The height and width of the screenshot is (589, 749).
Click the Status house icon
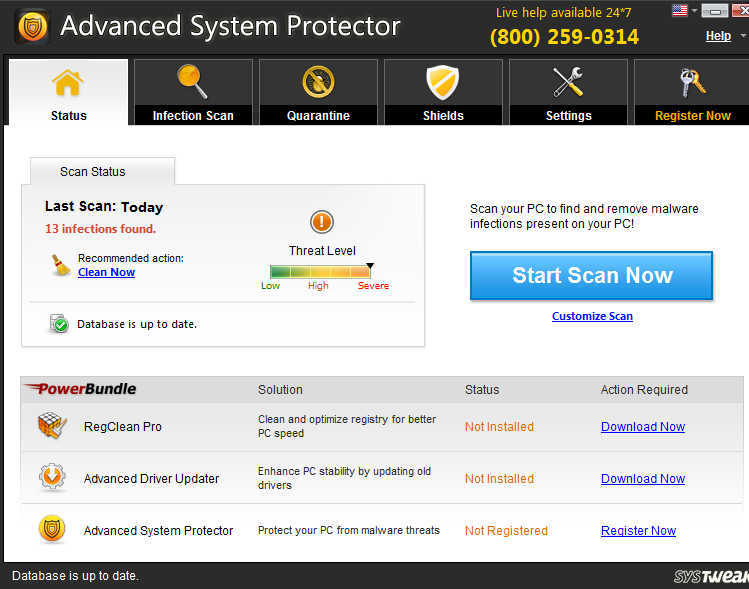coord(68,83)
